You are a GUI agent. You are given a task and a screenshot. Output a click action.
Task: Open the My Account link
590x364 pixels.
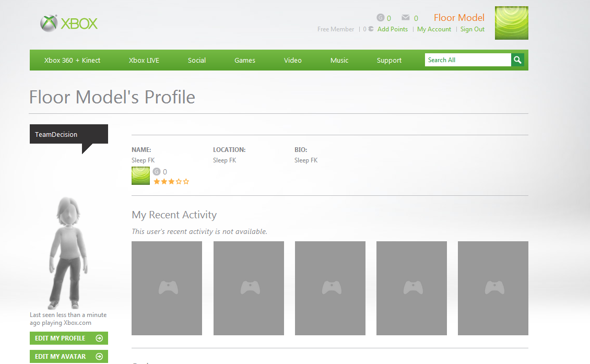(434, 29)
